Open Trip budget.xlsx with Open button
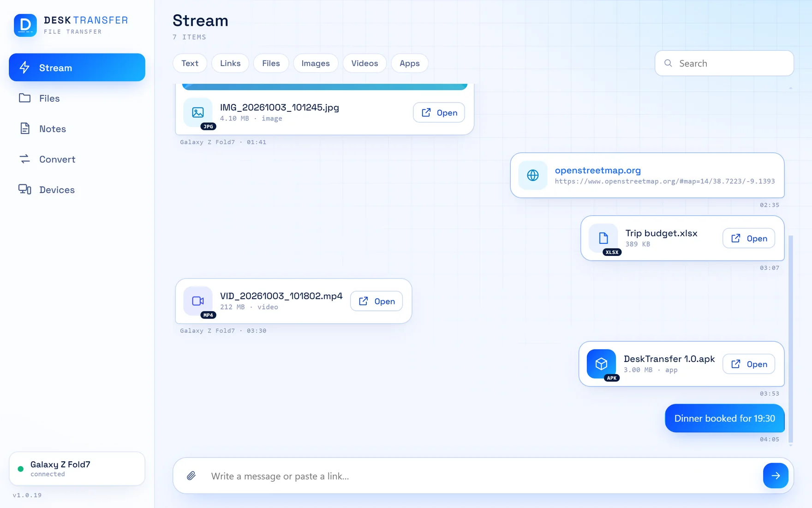This screenshot has width=812, height=508. [749, 238]
